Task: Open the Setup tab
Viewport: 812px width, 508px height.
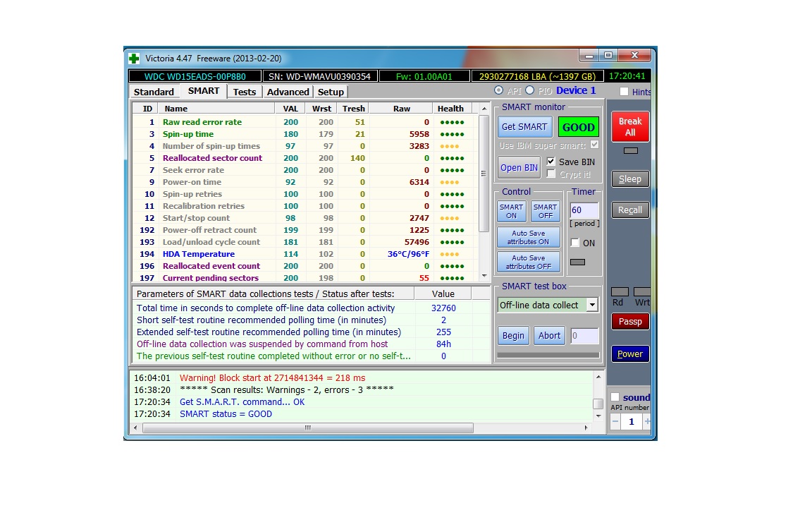Action: click(x=331, y=92)
